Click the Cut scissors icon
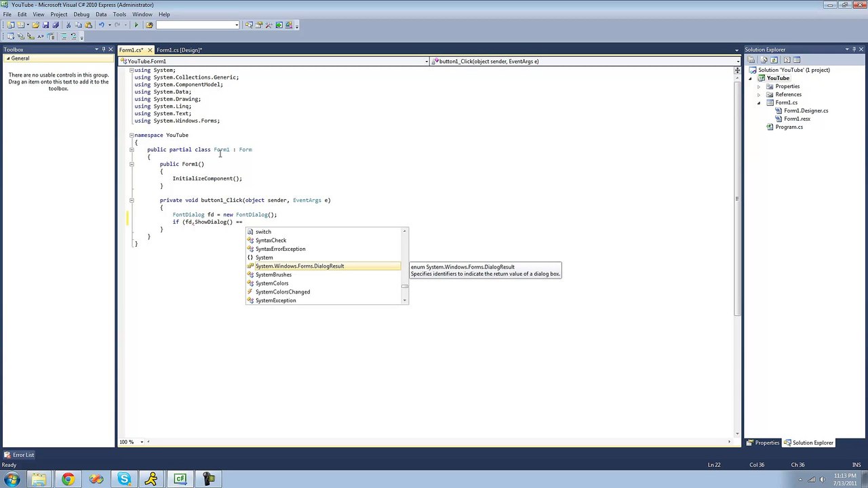This screenshot has height=488, width=868. (x=68, y=25)
